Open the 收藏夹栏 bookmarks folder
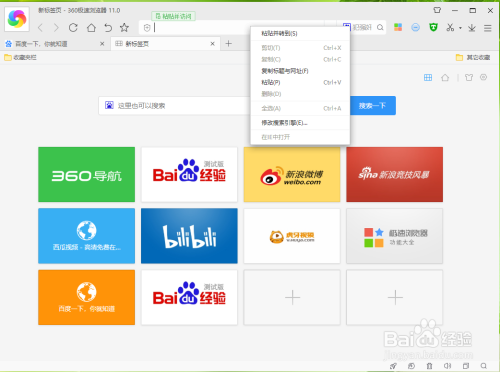The width and height of the screenshot is (500, 372). click(x=21, y=58)
